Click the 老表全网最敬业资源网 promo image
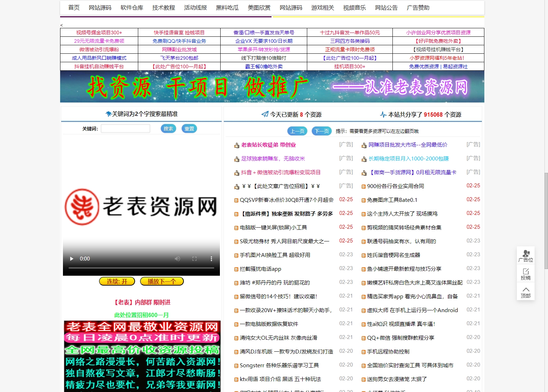Screen dimensions: 548x392 (142, 356)
